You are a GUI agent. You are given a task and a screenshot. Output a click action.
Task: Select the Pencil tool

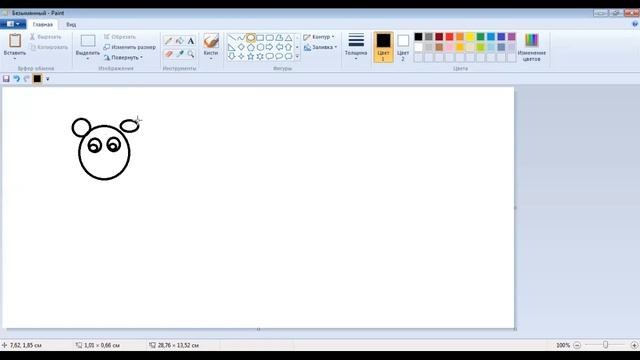pyautogui.click(x=169, y=41)
